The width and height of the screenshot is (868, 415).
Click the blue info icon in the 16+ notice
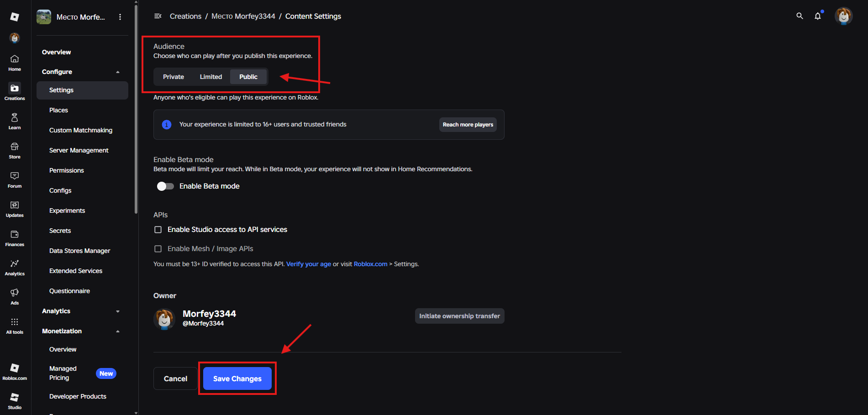click(x=167, y=125)
